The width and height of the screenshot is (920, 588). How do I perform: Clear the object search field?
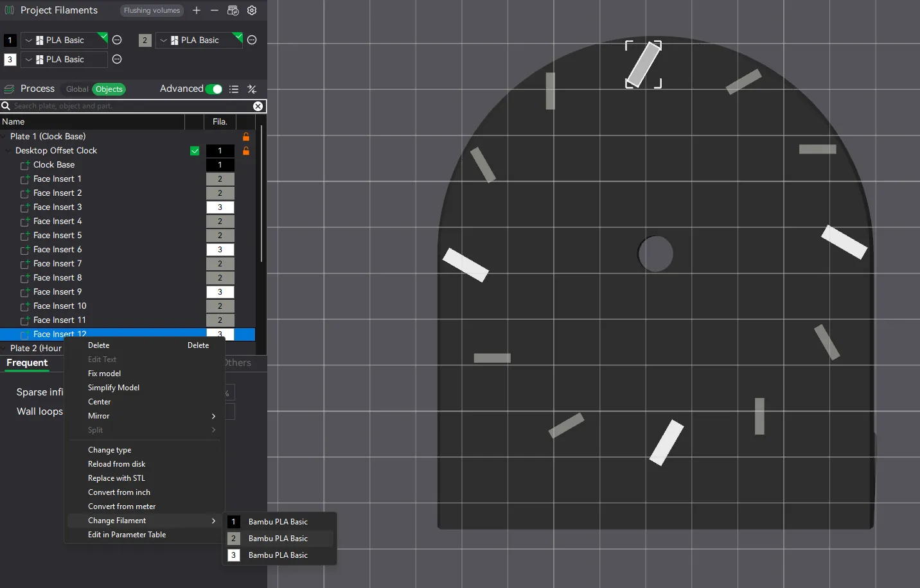[x=258, y=106]
